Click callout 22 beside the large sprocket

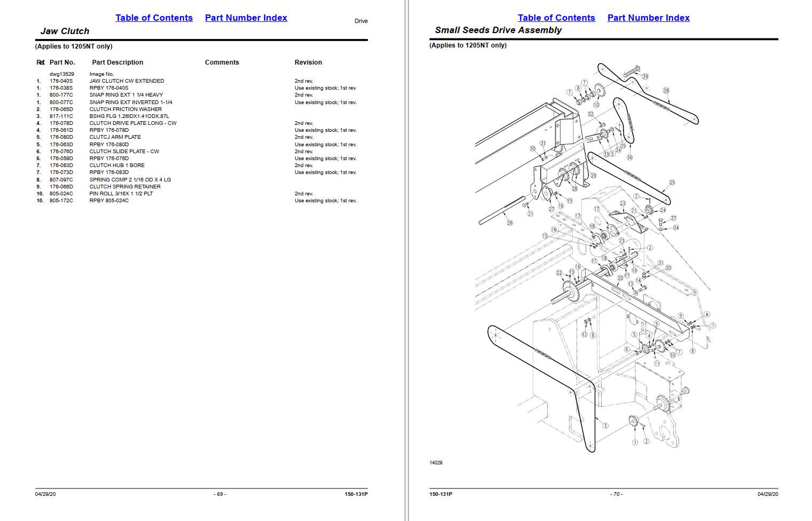point(559,273)
